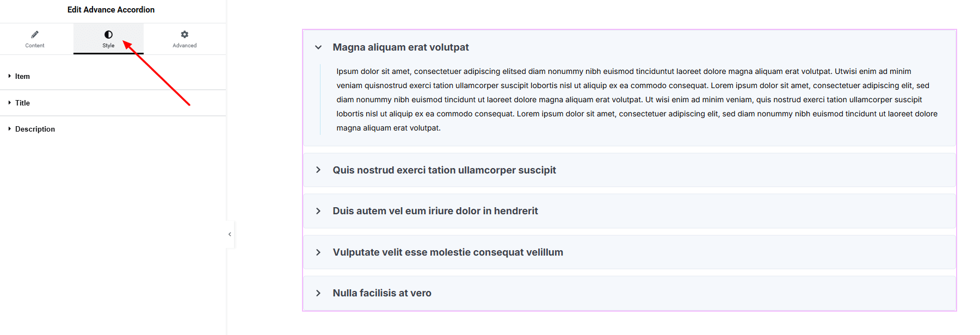Click the chevron beside Nulla facilisis
This screenshot has width=980, height=335.
coord(318,293)
